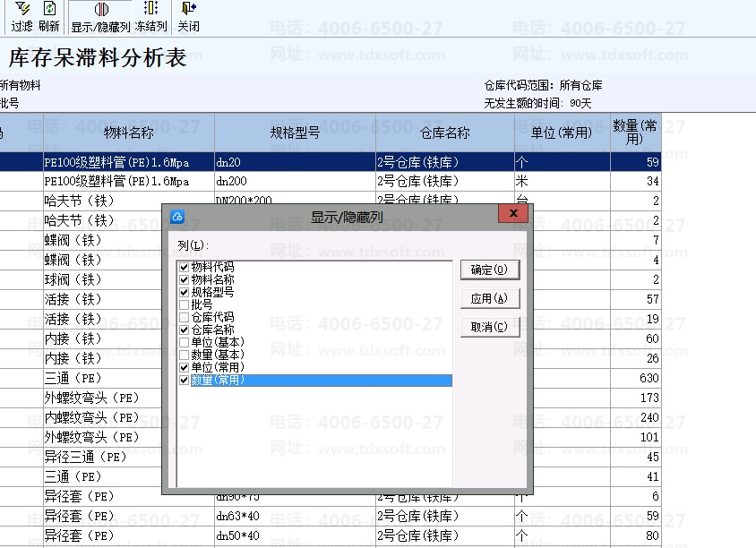Click the 数量(常用) column header
The image size is (756, 548).
pyautogui.click(x=635, y=133)
